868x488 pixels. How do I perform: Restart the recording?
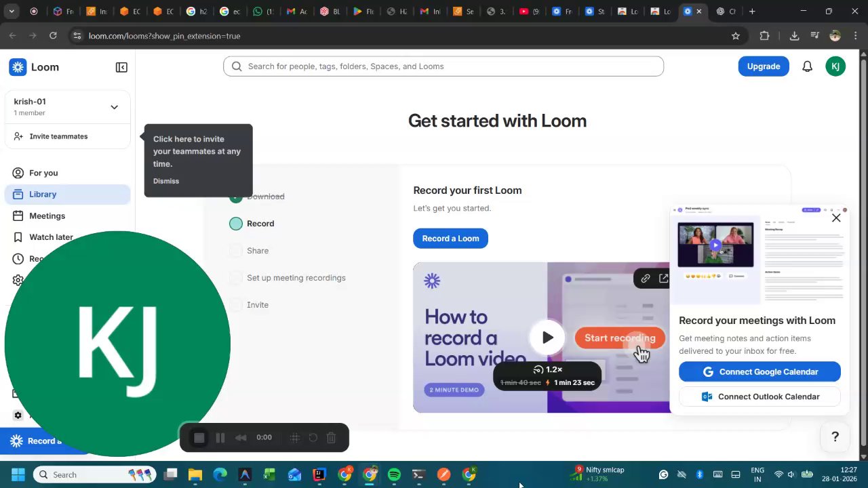[x=313, y=438]
